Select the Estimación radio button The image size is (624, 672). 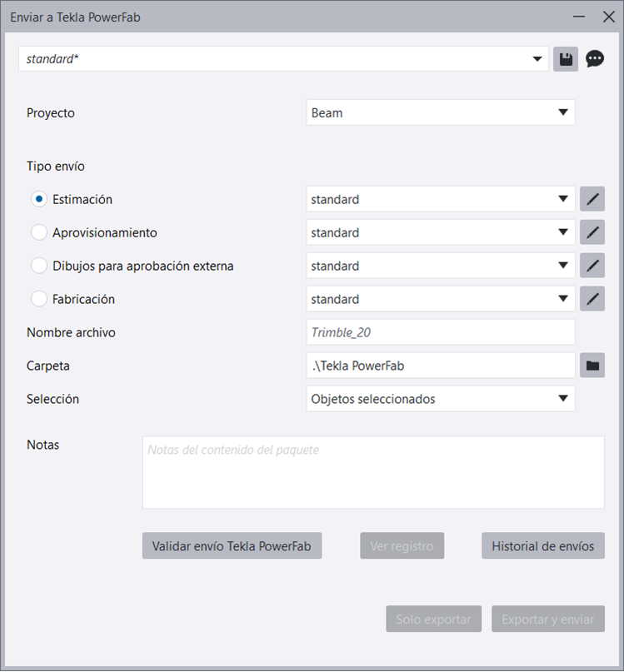pyautogui.click(x=39, y=200)
